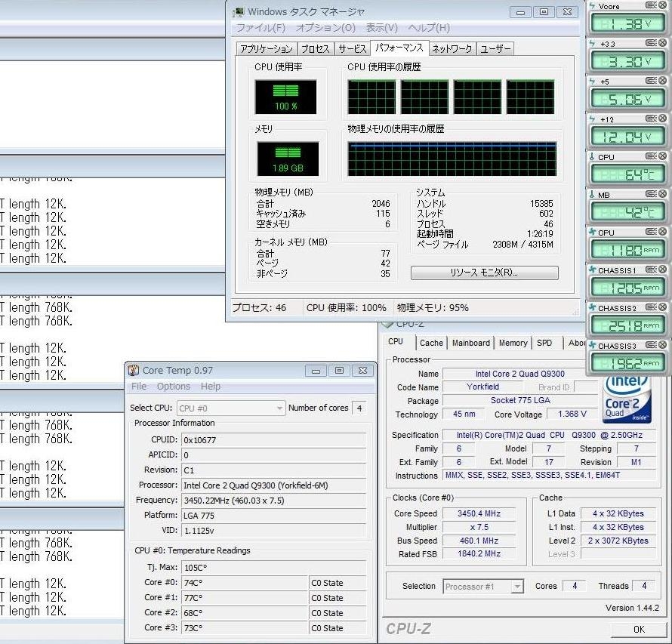672x644 pixels.
Task: Open settings icon on the MB temperature panel
Action: click(x=651, y=194)
